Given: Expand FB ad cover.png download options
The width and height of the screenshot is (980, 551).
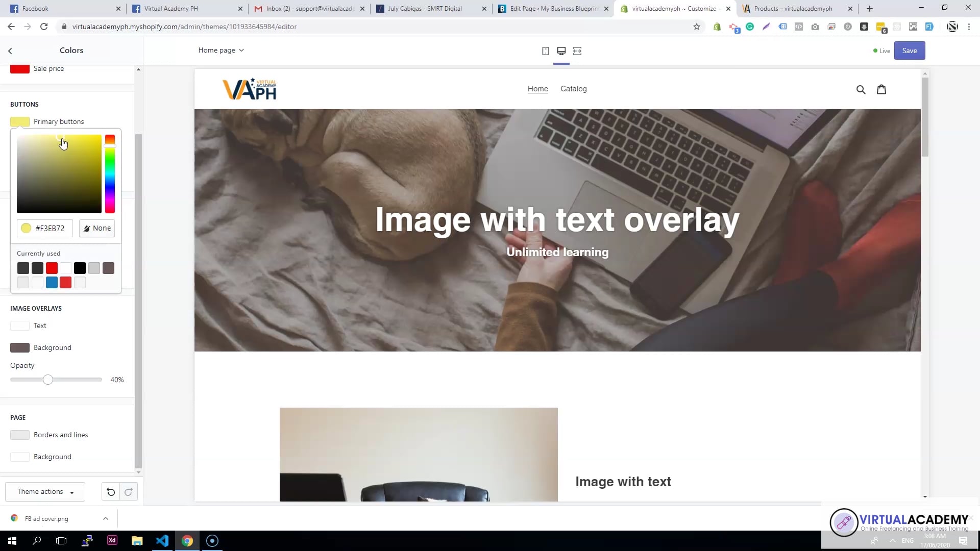Looking at the screenshot, I should [106, 518].
